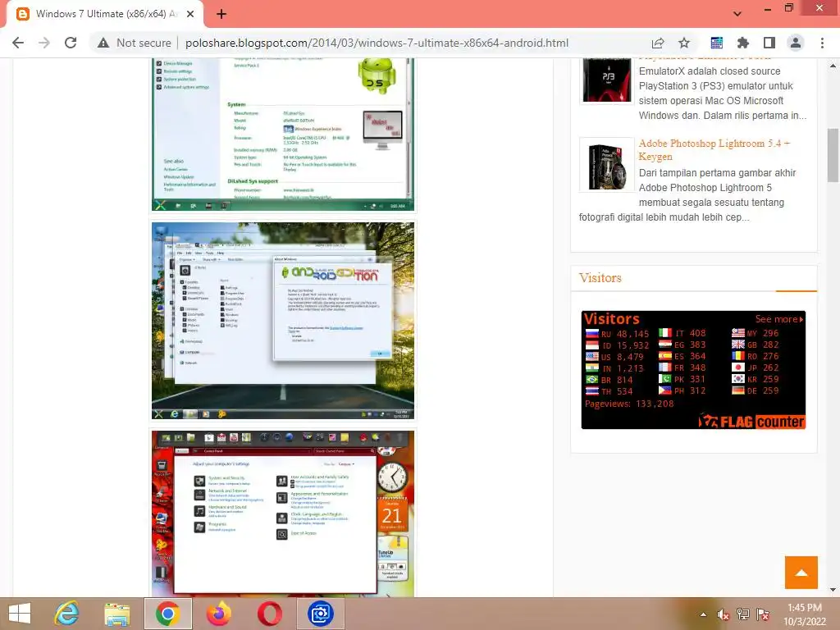Click the JP flag visitor entry
This screenshot has width=840, height=630.
[756, 367]
